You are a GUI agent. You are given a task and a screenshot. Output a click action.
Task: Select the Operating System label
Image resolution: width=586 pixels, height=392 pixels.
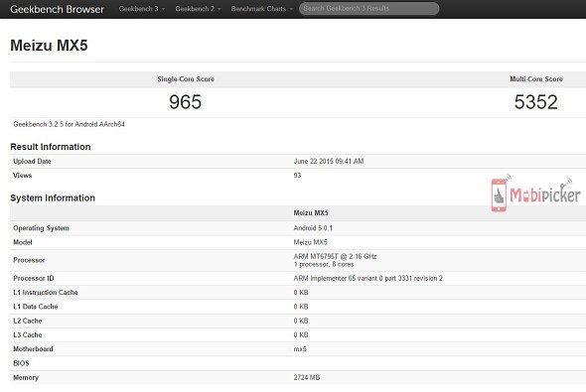tap(41, 228)
